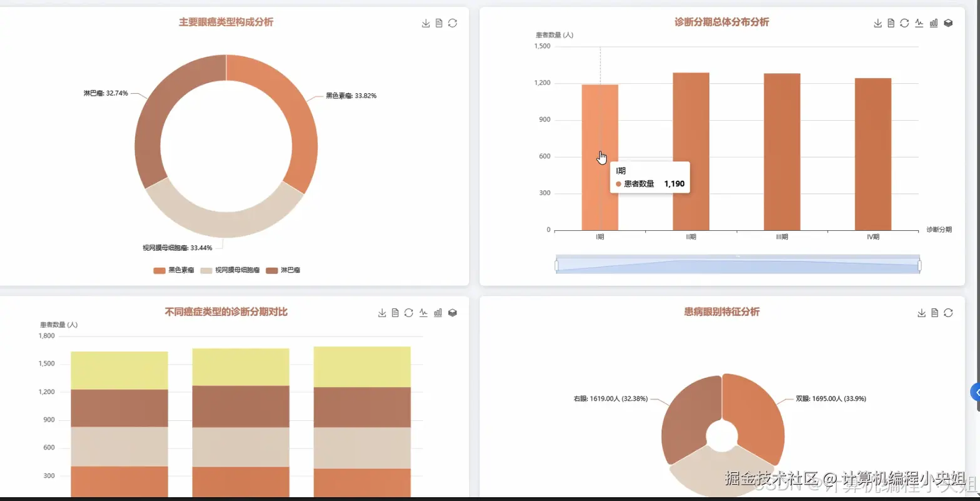The image size is (980, 501).
Task: Toggle 黑色素瘤 legend item
Action: 173,270
